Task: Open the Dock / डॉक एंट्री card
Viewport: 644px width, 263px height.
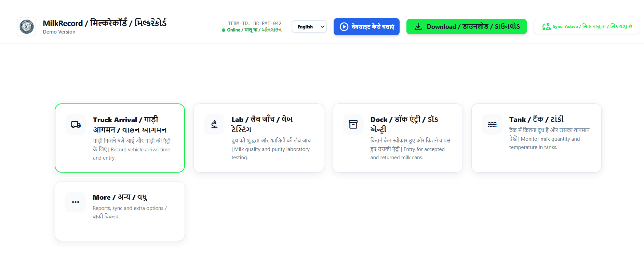Action: [x=398, y=138]
